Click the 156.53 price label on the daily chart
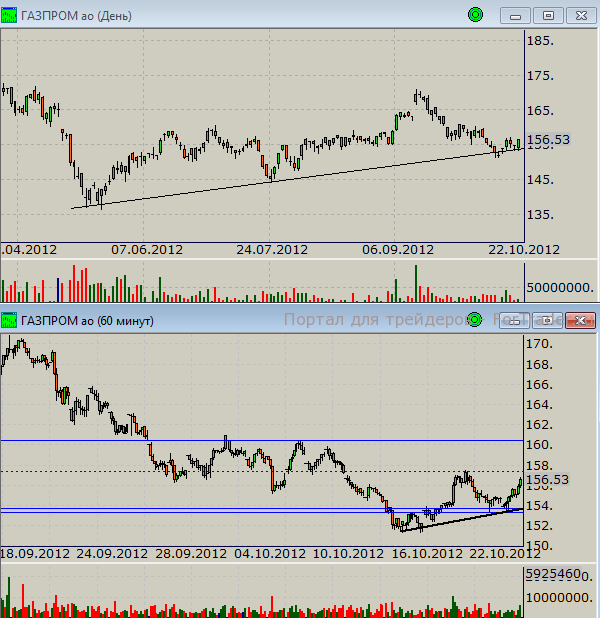Screen dimensions: 600x618 tap(548, 140)
